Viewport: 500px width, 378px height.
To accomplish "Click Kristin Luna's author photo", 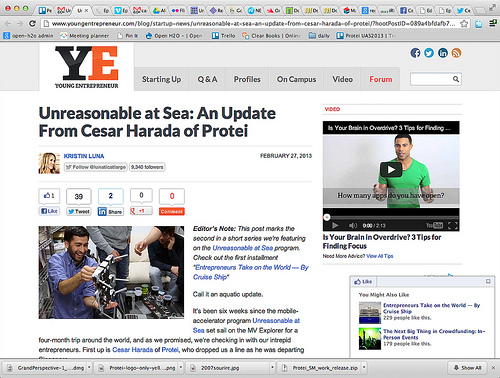I will (x=49, y=163).
